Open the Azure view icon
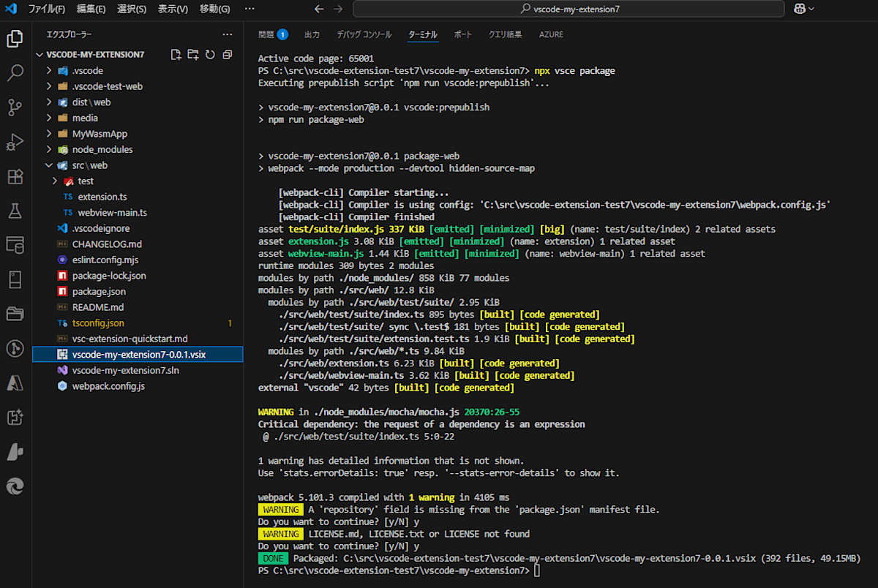Image resolution: width=878 pixels, height=588 pixels. [15, 382]
